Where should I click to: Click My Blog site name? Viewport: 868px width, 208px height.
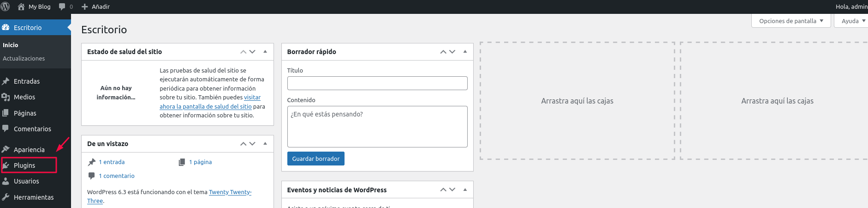click(40, 6)
